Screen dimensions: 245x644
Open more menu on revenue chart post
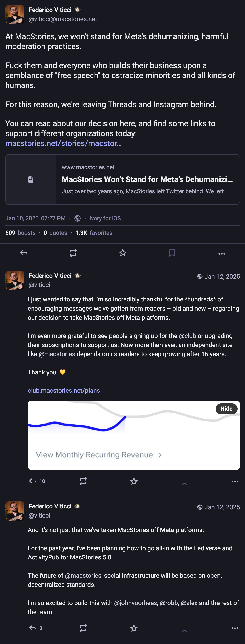point(235,482)
